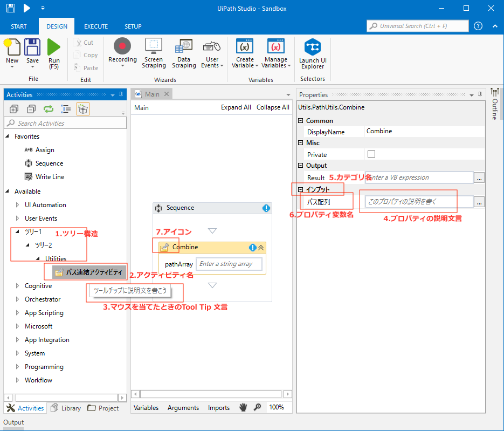This screenshot has width=504, height=431.
Task: Click the New file icon
Action: 12,47
